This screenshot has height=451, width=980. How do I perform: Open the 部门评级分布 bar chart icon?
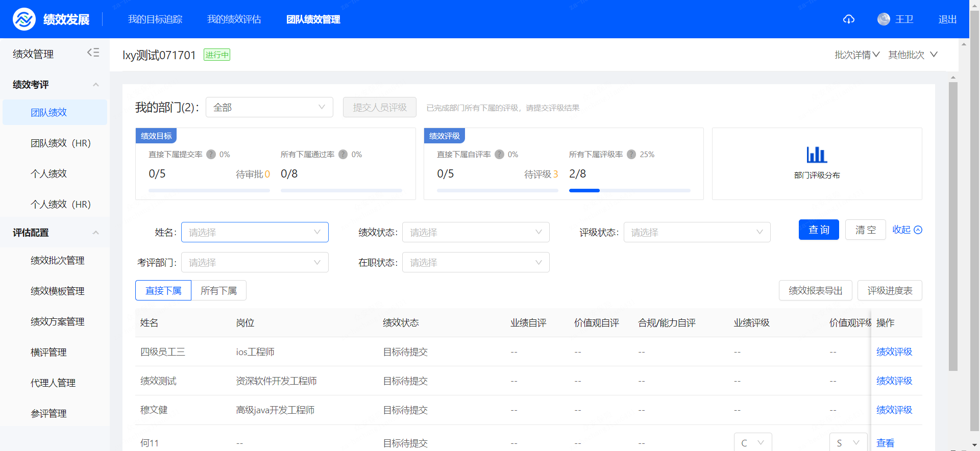(817, 155)
